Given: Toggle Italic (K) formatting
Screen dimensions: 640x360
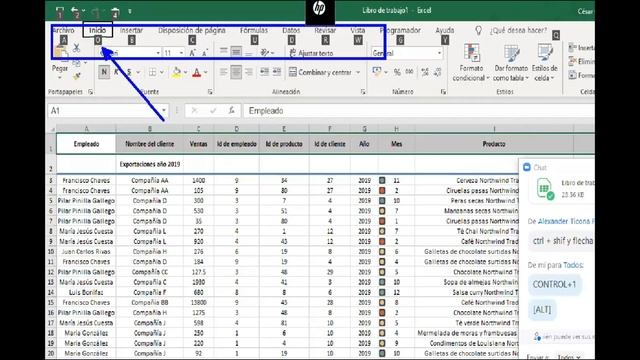Looking at the screenshot, I should coord(116,72).
